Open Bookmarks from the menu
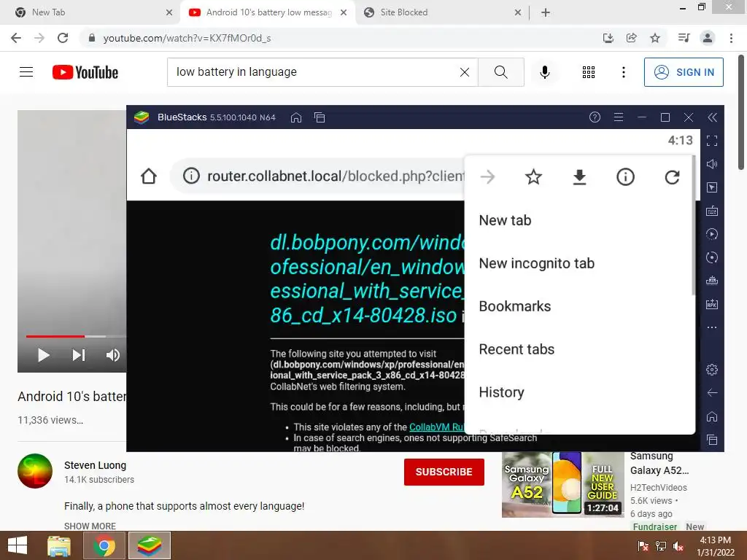Screen dimensions: 747x560 pos(579,306)
